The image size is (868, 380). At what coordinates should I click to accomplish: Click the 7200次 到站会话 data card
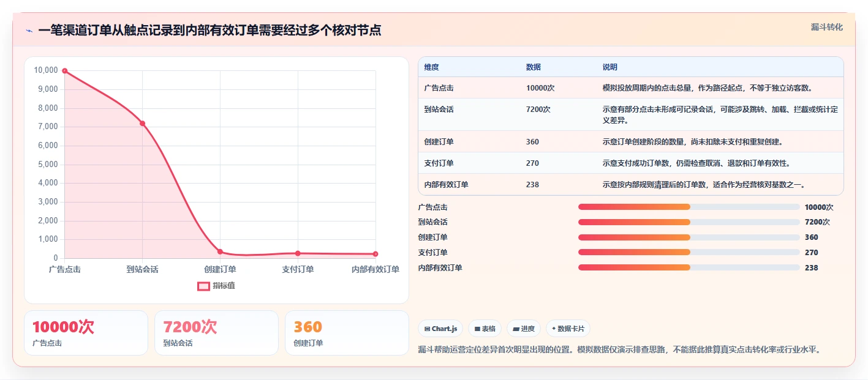click(x=216, y=333)
